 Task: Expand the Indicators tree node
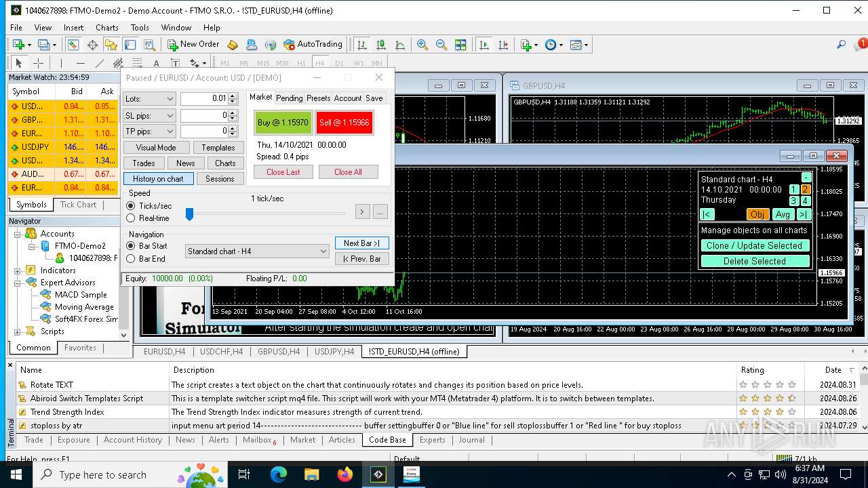18,270
